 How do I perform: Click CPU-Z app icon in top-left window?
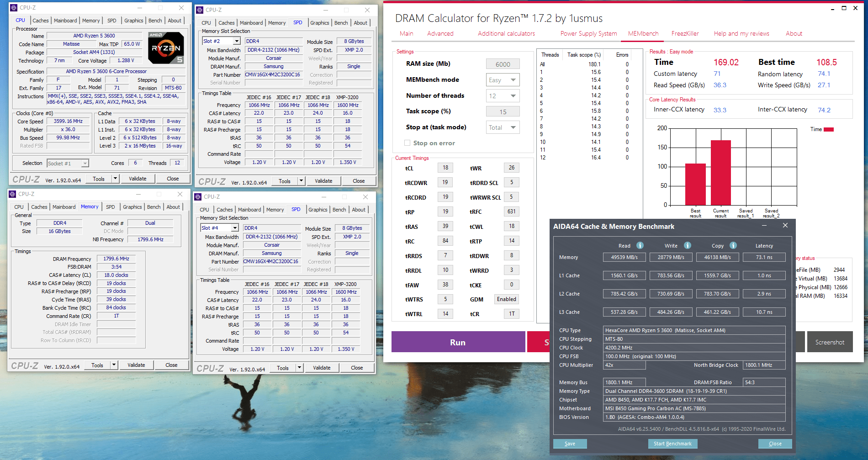[x=14, y=8]
